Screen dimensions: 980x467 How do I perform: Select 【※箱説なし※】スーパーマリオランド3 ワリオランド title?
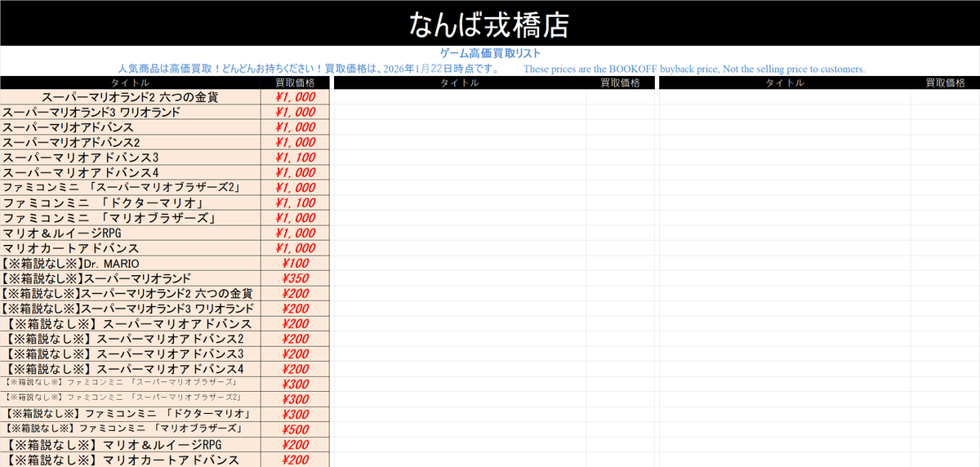point(131,309)
